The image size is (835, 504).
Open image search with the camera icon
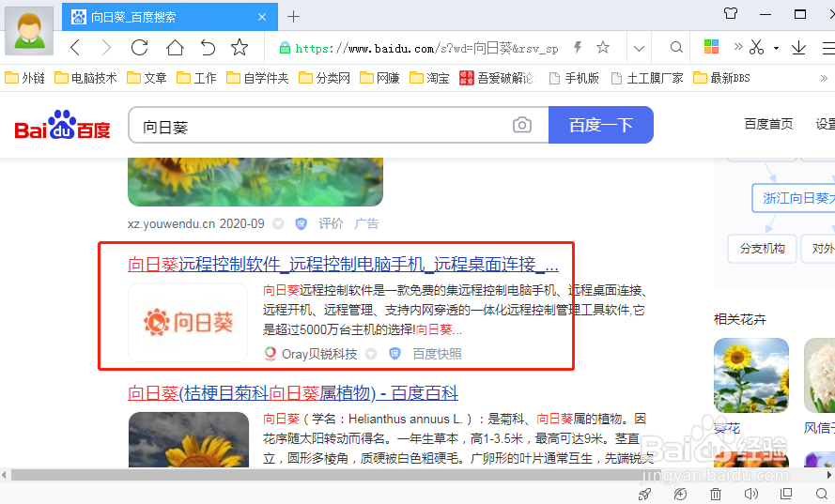coord(522,125)
